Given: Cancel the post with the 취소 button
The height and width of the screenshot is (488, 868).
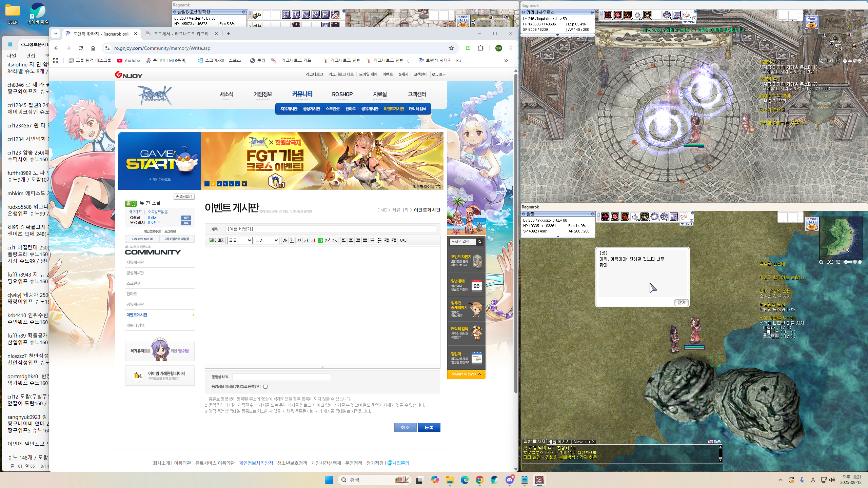Looking at the screenshot, I should (405, 427).
